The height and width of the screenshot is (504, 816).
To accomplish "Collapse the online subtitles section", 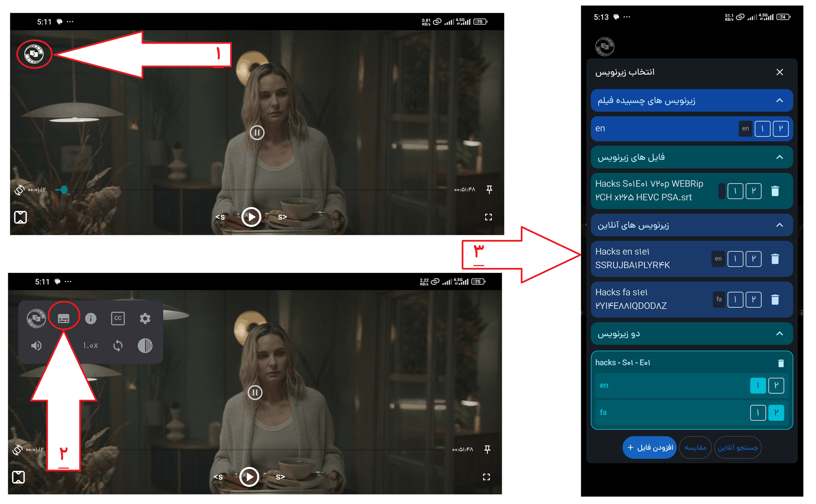I will tap(779, 225).
